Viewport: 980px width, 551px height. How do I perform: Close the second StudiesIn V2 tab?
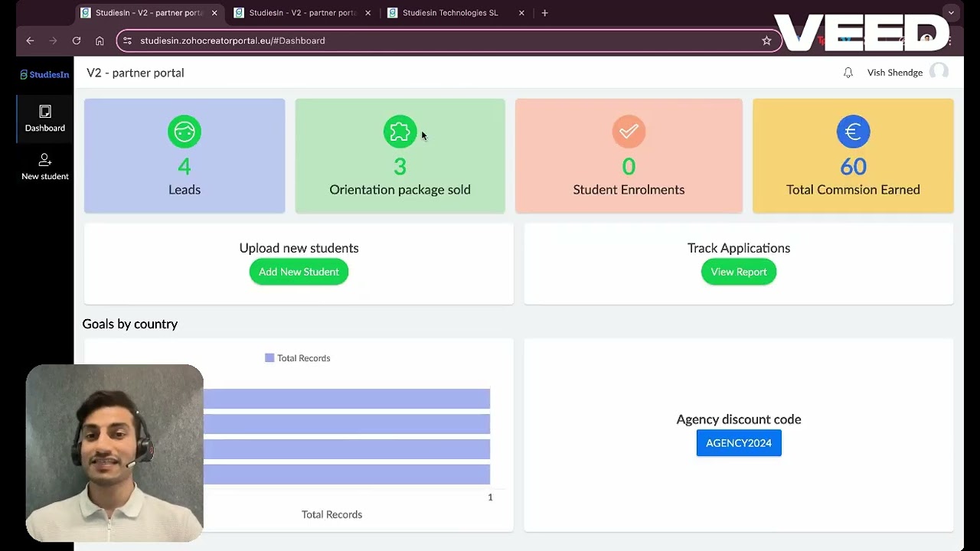[x=368, y=13]
